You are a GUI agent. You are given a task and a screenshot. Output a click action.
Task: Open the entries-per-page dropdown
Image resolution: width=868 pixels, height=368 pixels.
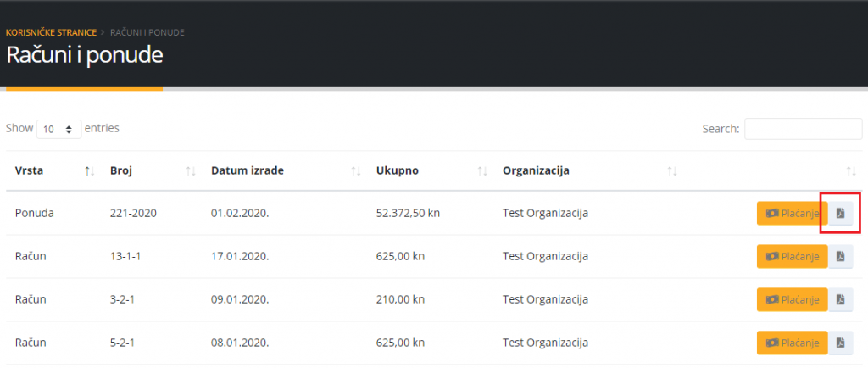click(x=58, y=130)
